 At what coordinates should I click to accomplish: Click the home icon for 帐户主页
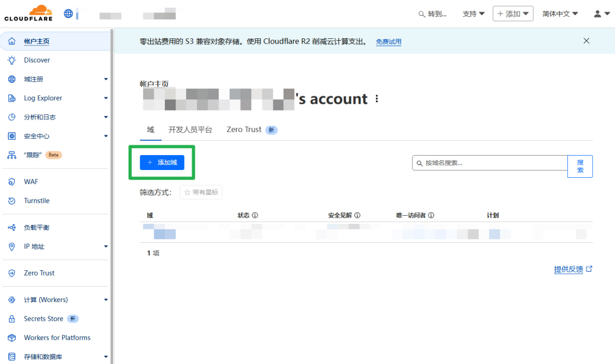coord(12,41)
